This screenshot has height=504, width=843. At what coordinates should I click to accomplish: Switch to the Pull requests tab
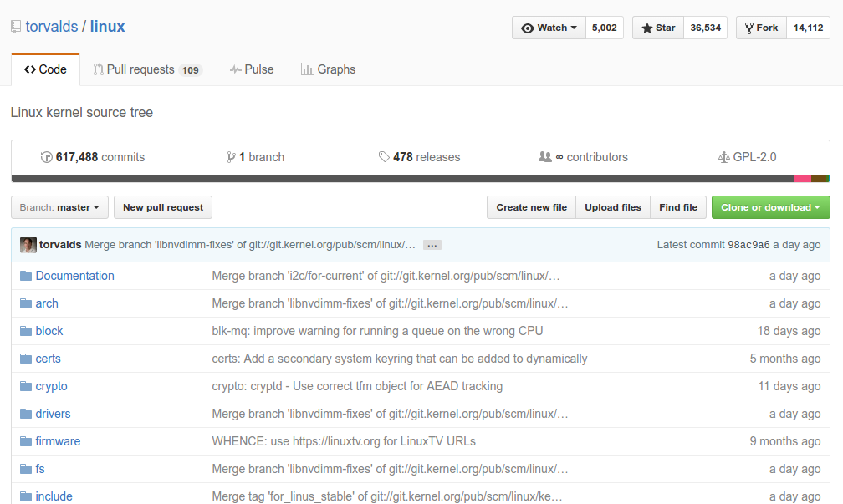[x=147, y=69]
